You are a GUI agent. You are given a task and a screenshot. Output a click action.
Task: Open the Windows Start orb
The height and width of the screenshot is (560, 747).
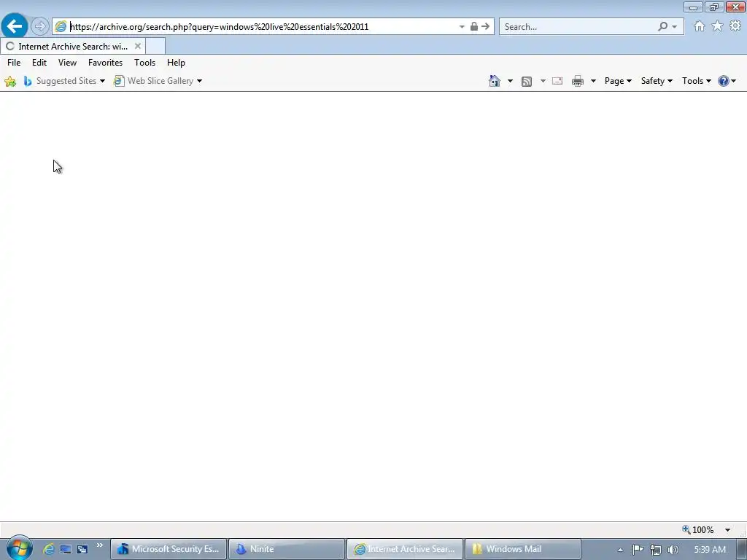[x=18, y=548]
